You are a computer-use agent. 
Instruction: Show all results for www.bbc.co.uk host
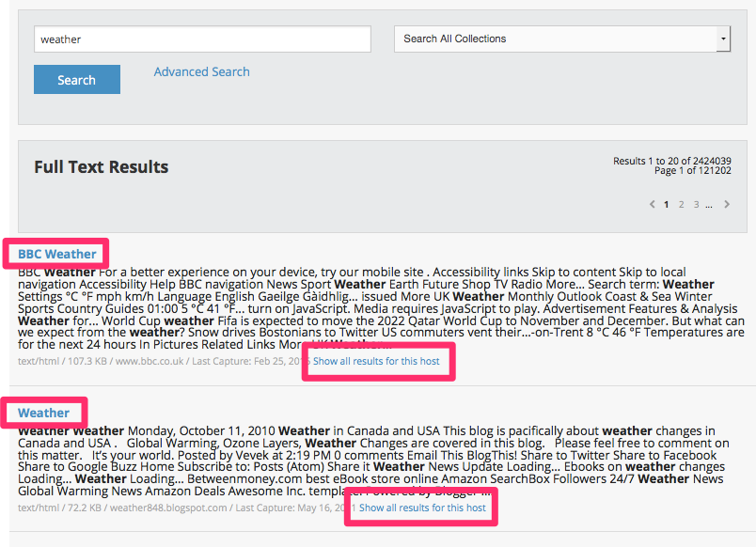pos(376,361)
